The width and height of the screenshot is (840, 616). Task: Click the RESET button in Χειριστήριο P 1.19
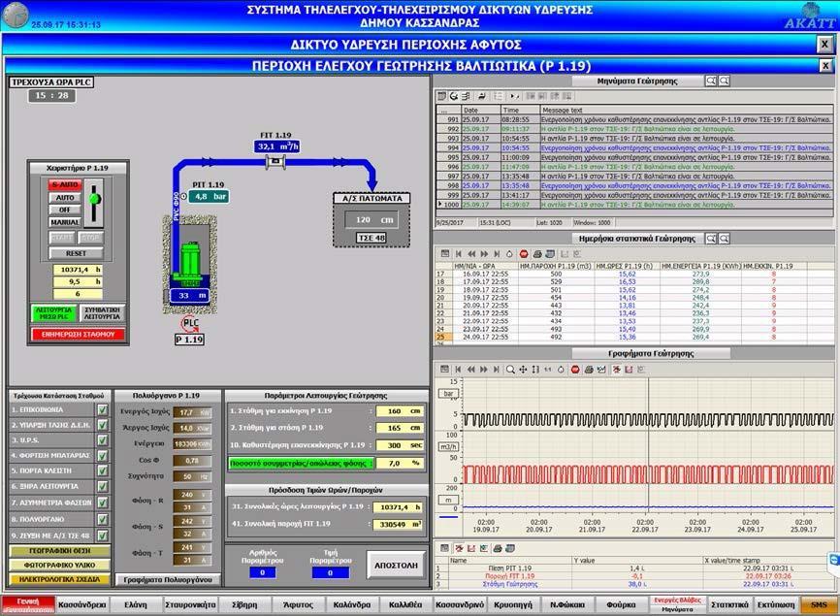click(x=76, y=253)
